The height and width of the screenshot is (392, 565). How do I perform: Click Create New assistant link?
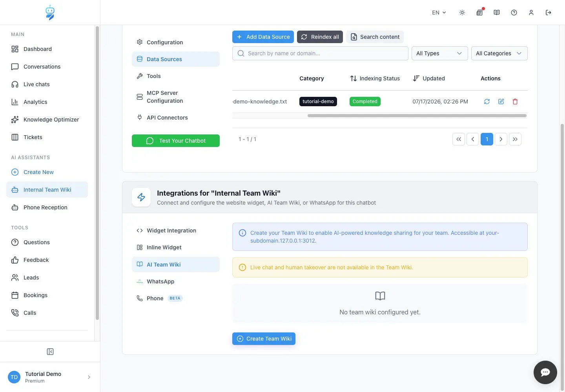click(x=47, y=172)
